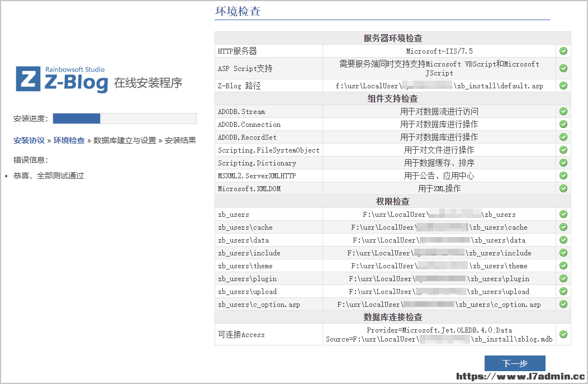The height and width of the screenshot is (384, 588).
Task: Click green check icon for Microsoft.XMLDOM row
Action: click(563, 188)
